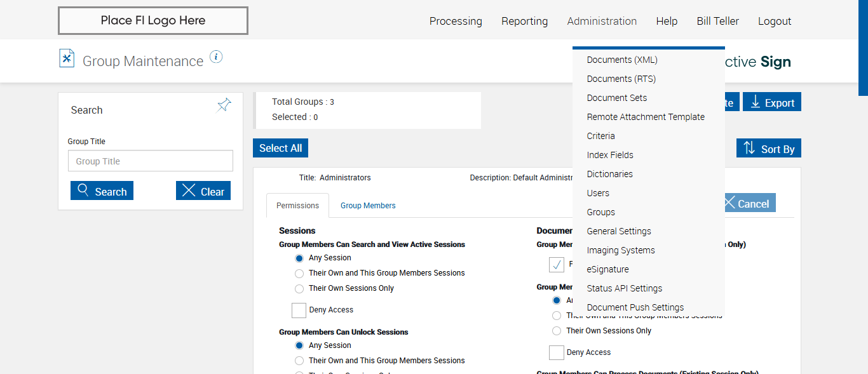This screenshot has height=374, width=868.
Task: Open the Bill Teller user menu
Action: 717,21
